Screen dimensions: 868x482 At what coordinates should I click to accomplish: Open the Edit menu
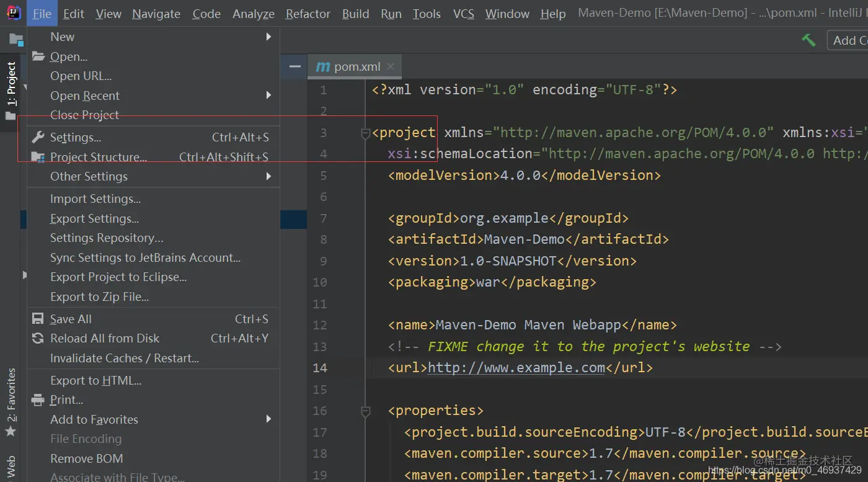click(x=74, y=14)
